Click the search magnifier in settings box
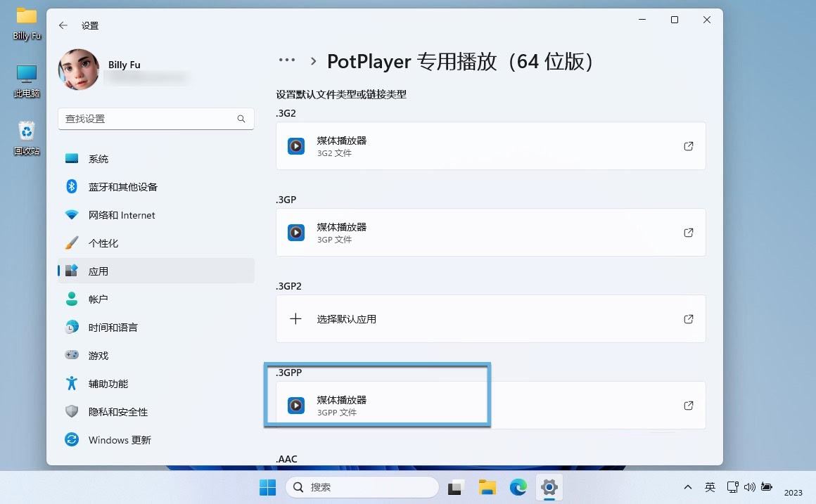Viewport: 816px width, 504px height. point(241,119)
